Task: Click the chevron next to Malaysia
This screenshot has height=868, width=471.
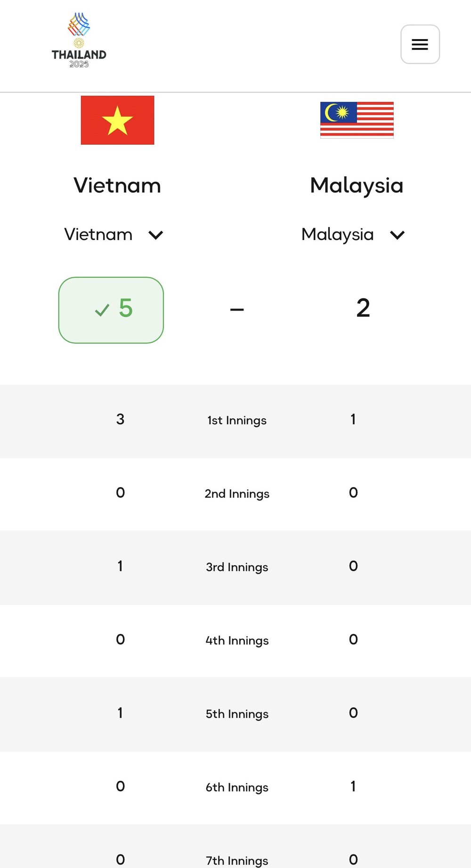Action: tap(397, 235)
